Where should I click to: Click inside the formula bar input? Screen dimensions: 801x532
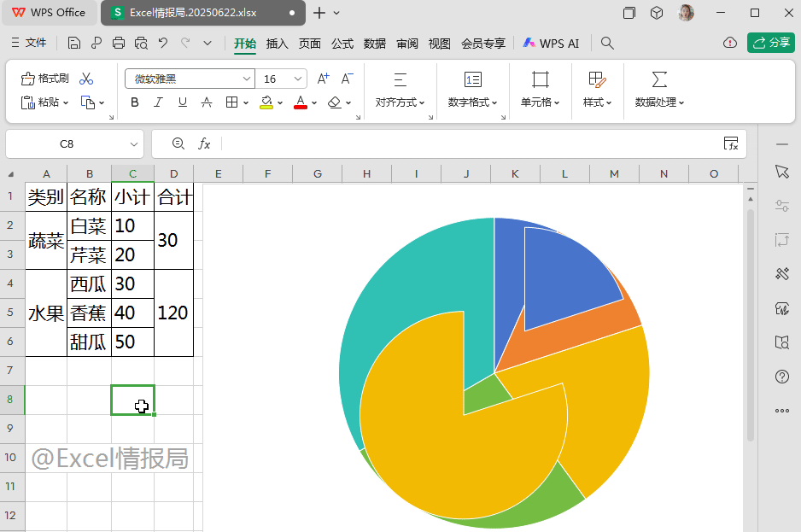coord(470,144)
